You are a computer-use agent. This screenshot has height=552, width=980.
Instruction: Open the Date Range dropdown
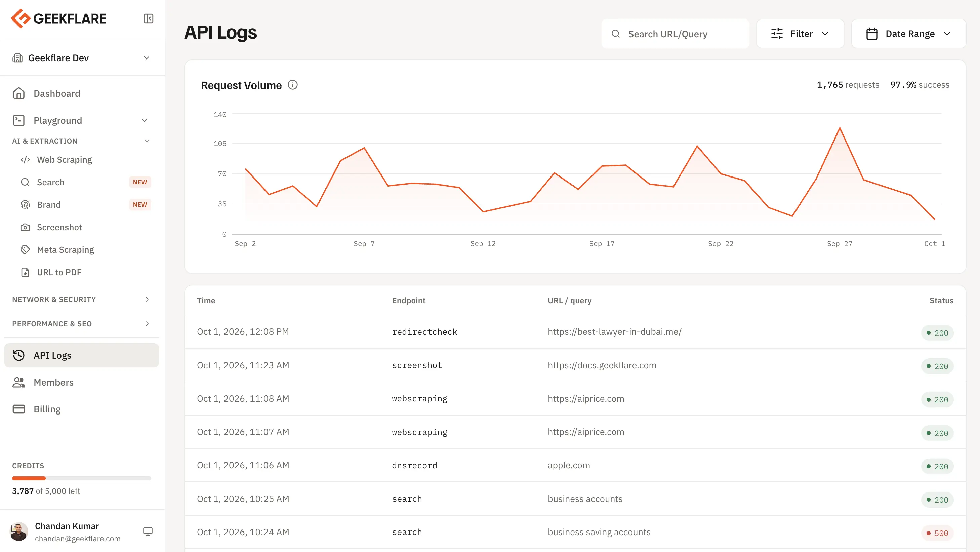(x=908, y=34)
